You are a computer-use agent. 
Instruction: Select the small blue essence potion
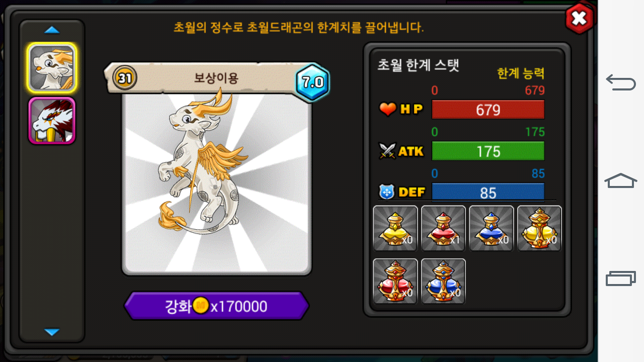point(492,228)
